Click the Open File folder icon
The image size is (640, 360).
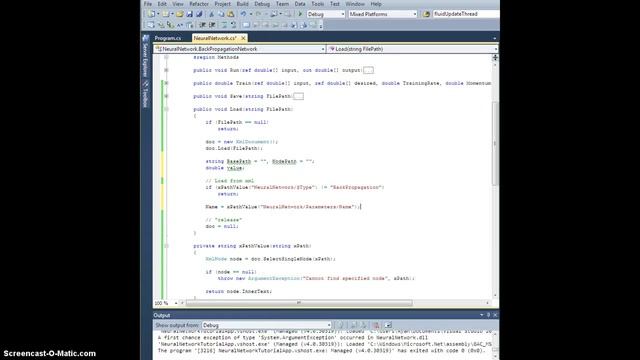point(180,14)
